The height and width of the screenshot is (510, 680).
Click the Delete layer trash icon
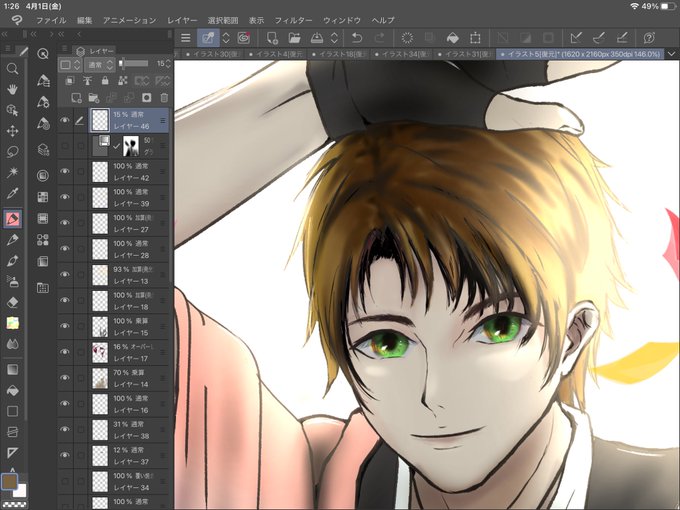(164, 98)
